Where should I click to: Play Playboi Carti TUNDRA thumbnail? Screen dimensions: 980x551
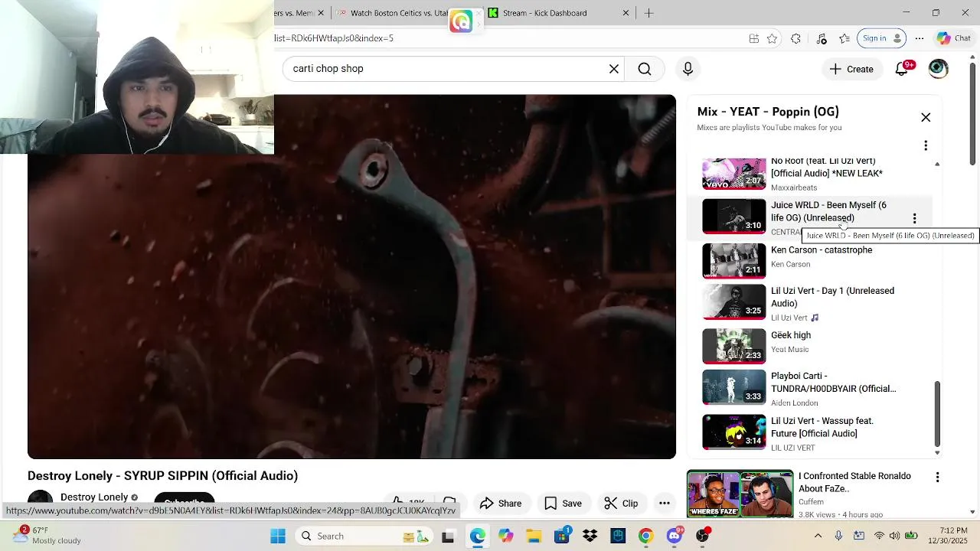[x=734, y=387]
